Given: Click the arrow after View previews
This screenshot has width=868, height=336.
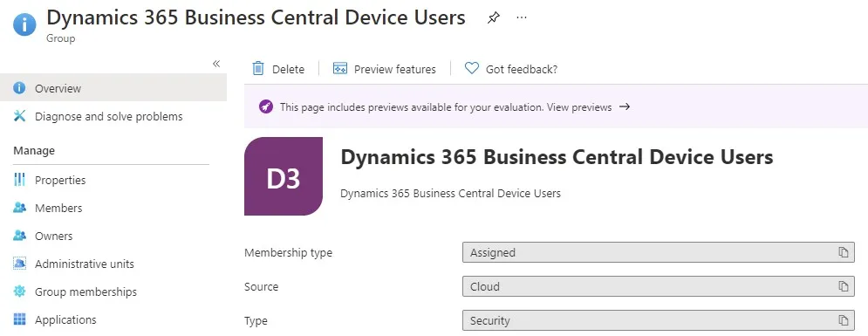Looking at the screenshot, I should [625, 106].
